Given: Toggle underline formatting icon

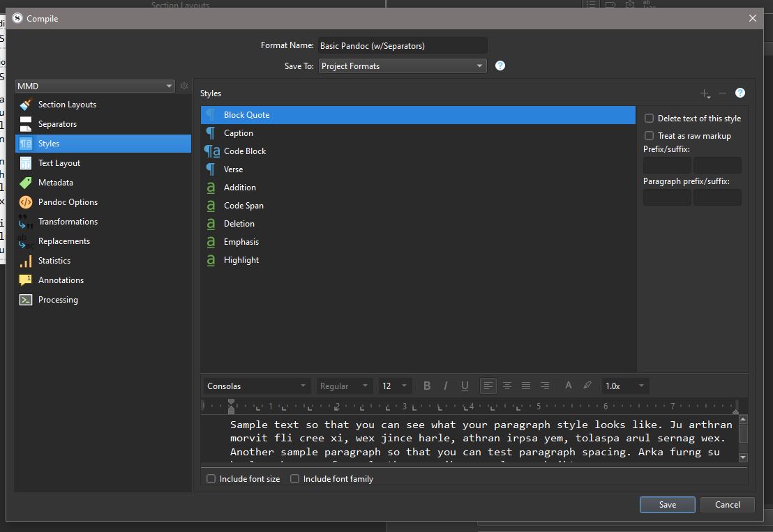Looking at the screenshot, I should click(465, 386).
